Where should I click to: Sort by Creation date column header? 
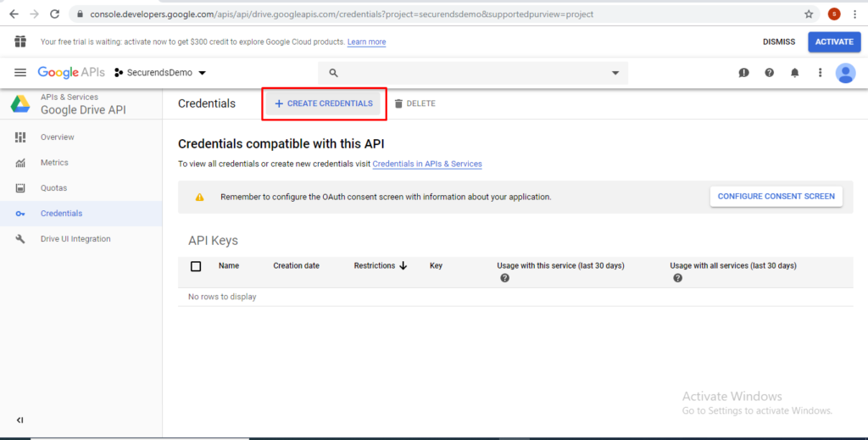pyautogui.click(x=296, y=265)
